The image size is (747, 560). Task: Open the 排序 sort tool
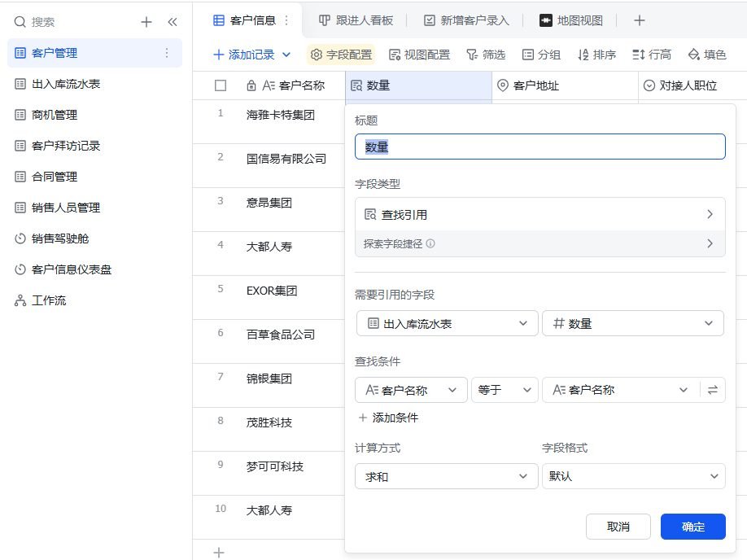click(x=596, y=55)
